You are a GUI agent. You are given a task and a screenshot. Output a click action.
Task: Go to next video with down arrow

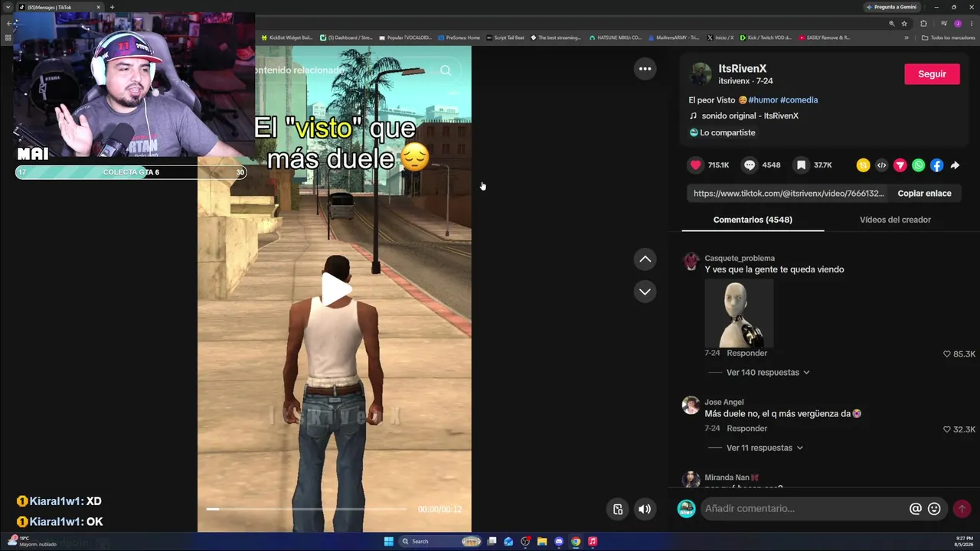(x=645, y=292)
